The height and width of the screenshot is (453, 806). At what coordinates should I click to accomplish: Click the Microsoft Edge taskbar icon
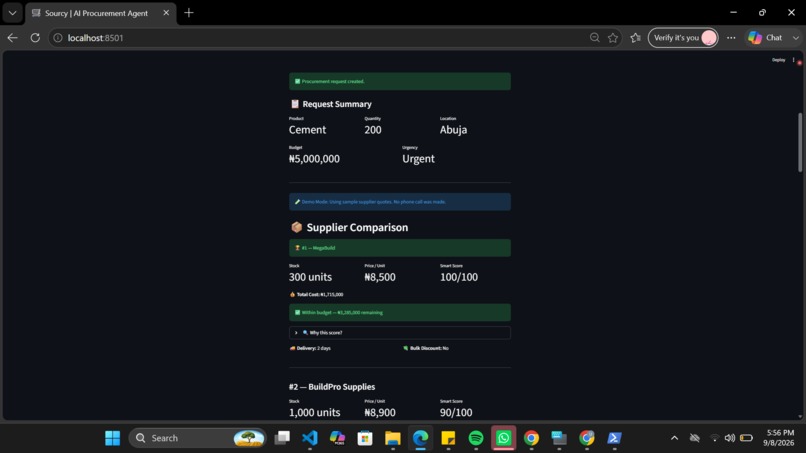point(420,438)
